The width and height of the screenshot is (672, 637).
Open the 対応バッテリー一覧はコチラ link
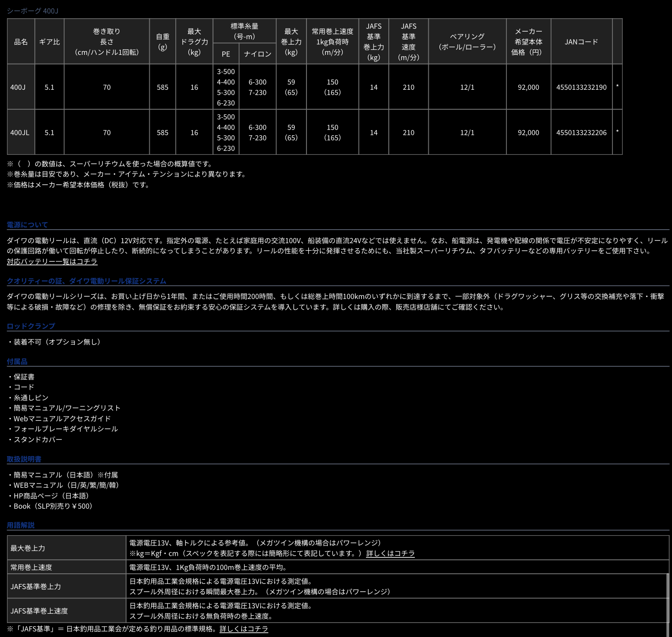point(52,261)
